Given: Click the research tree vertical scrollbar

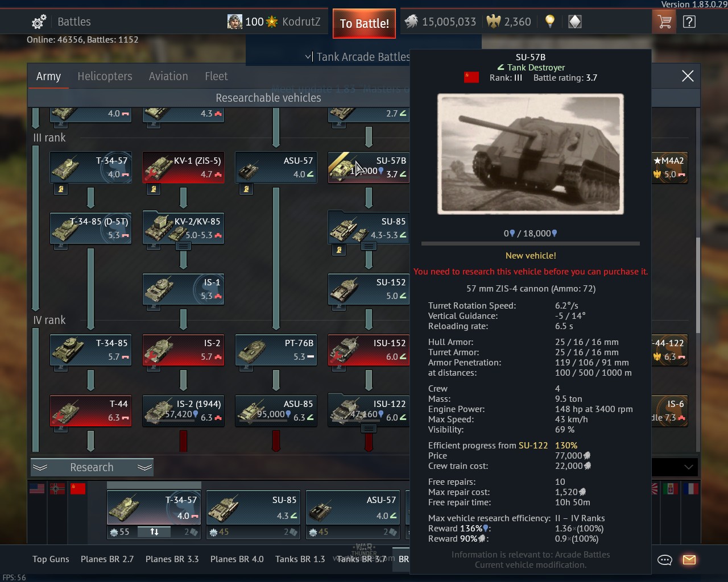Looking at the screenshot, I should tap(698, 284).
